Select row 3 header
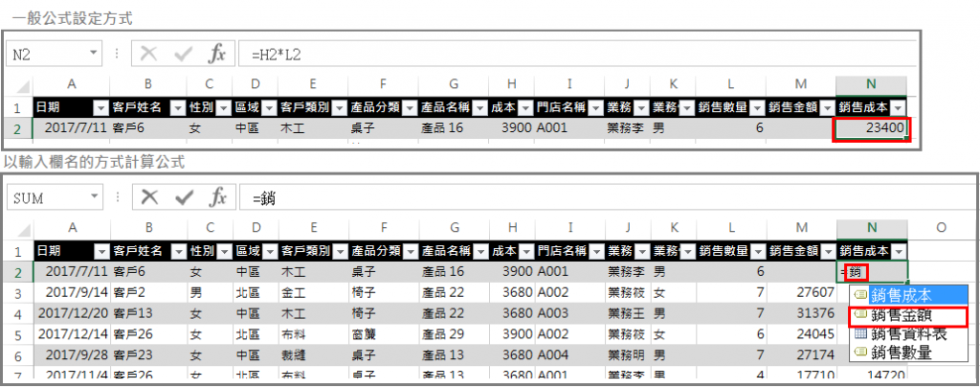This screenshot has height=388, width=980. (18, 292)
